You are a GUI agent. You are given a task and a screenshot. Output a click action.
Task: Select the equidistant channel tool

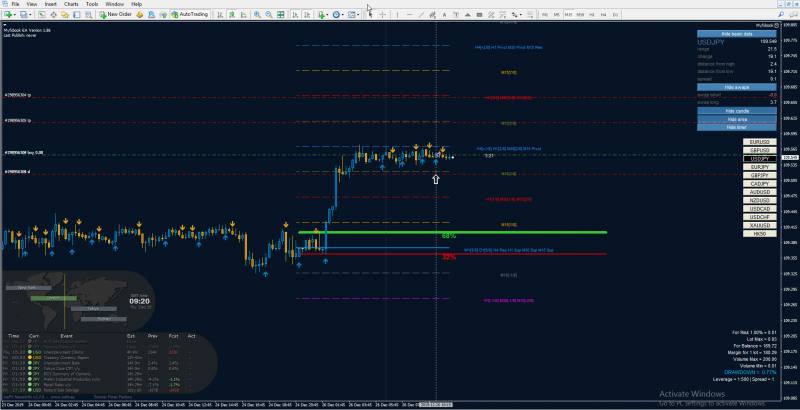432,15
